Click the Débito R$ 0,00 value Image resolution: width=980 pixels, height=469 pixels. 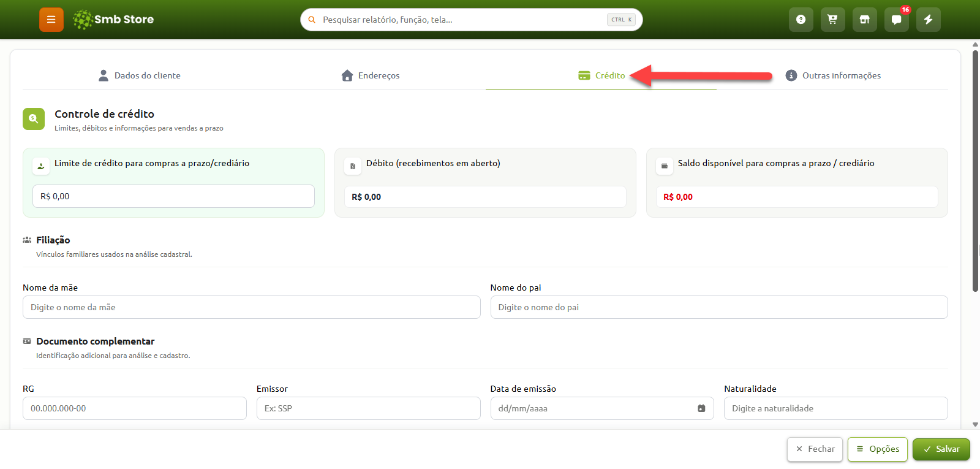tap(366, 197)
